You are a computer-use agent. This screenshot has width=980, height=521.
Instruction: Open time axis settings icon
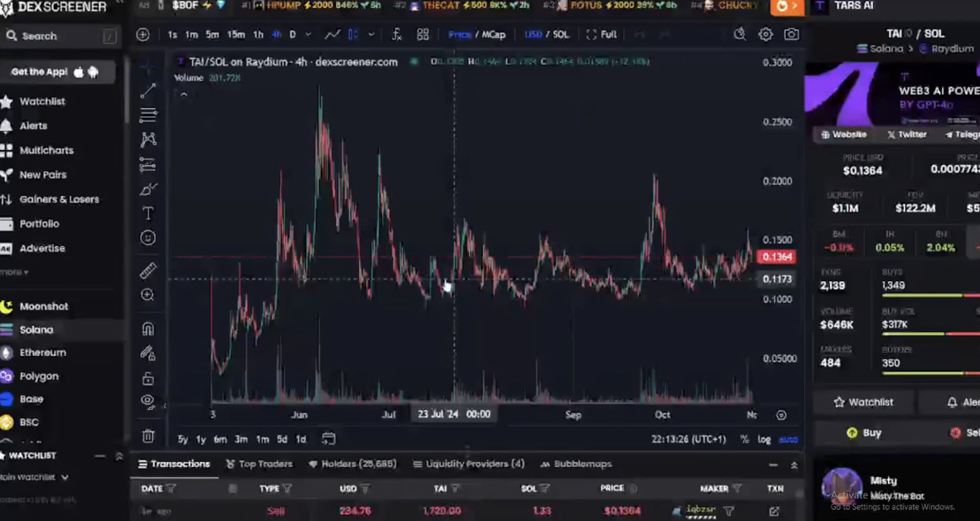tap(781, 415)
